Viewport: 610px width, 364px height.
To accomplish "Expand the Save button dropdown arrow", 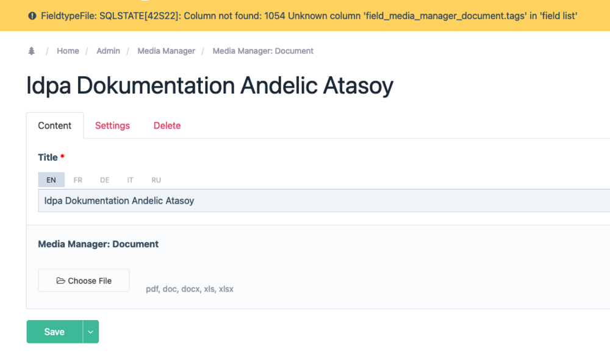I will pos(91,332).
